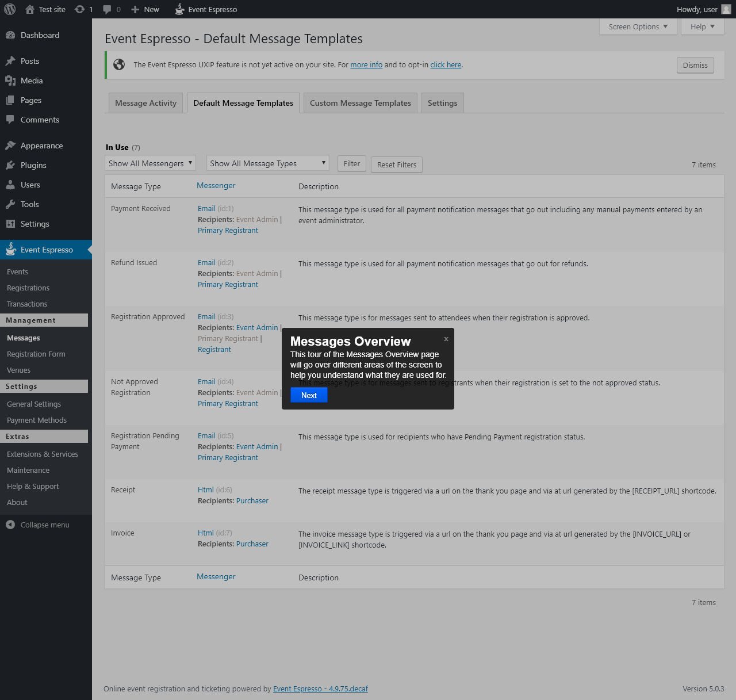Open About in the sidebar
The height and width of the screenshot is (700, 736).
pyautogui.click(x=17, y=502)
